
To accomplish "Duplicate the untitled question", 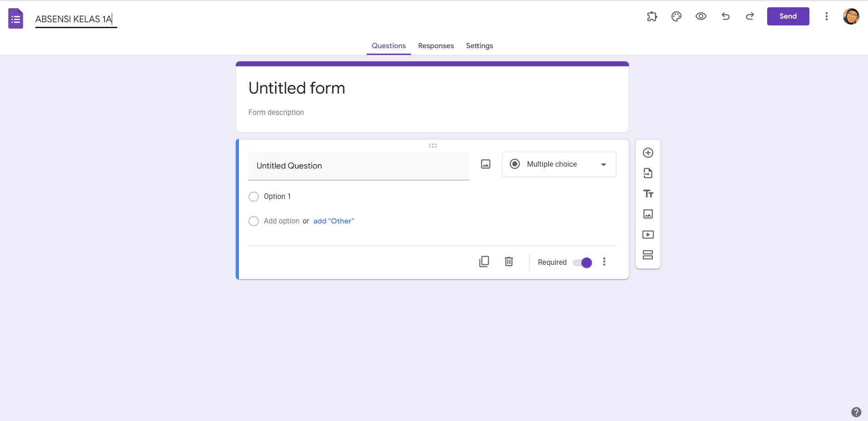I will pyautogui.click(x=484, y=262).
